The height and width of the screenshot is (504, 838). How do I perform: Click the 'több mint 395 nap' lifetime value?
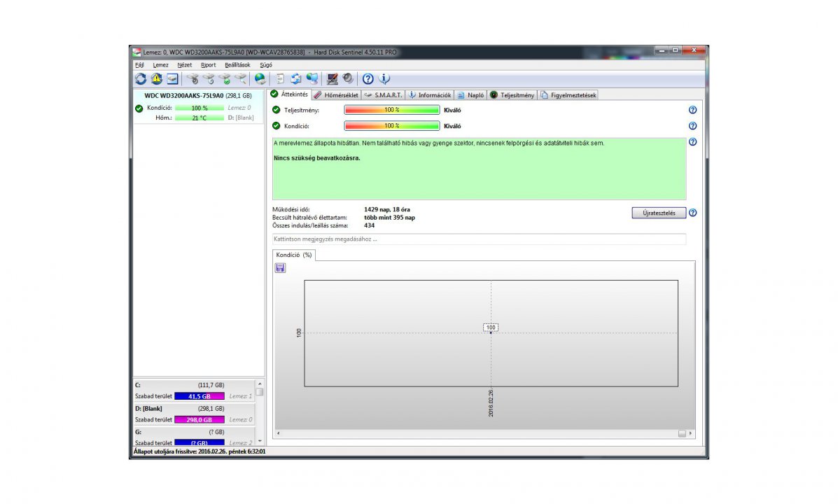(x=390, y=218)
